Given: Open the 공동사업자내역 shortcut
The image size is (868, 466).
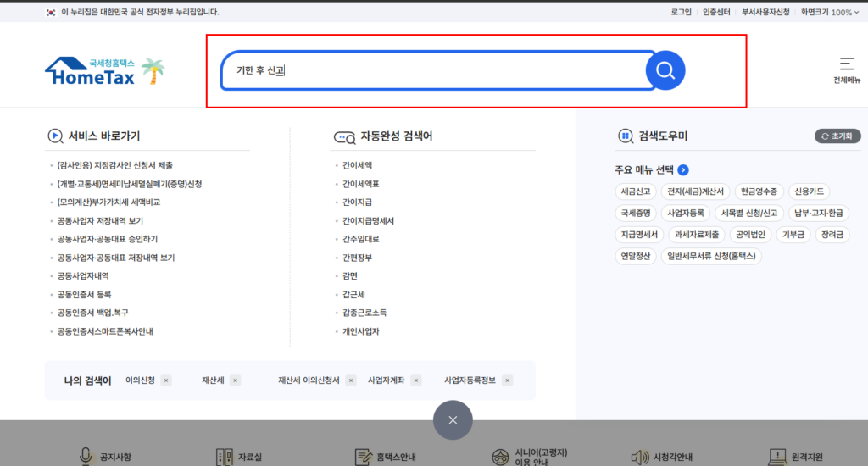Looking at the screenshot, I should coord(83,275).
